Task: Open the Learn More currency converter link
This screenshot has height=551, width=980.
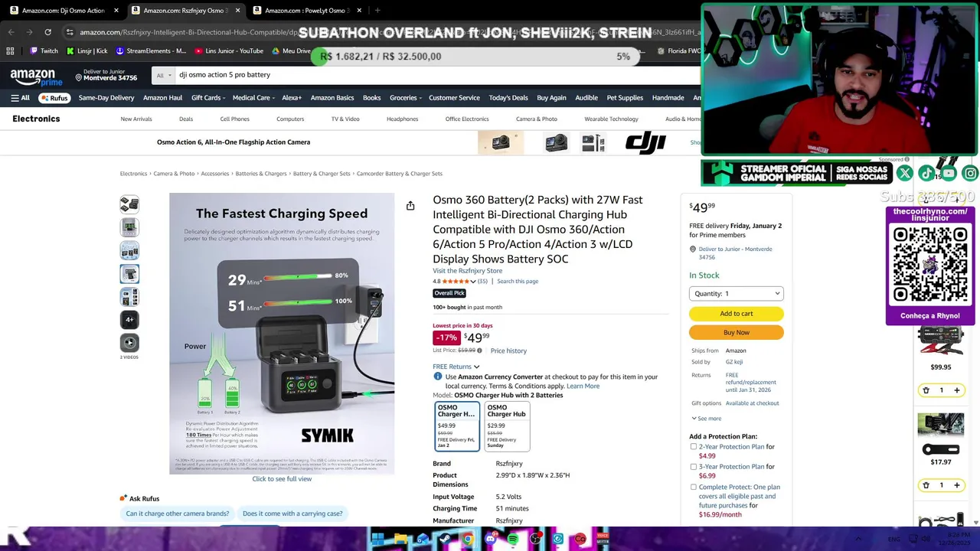Action: coord(583,386)
